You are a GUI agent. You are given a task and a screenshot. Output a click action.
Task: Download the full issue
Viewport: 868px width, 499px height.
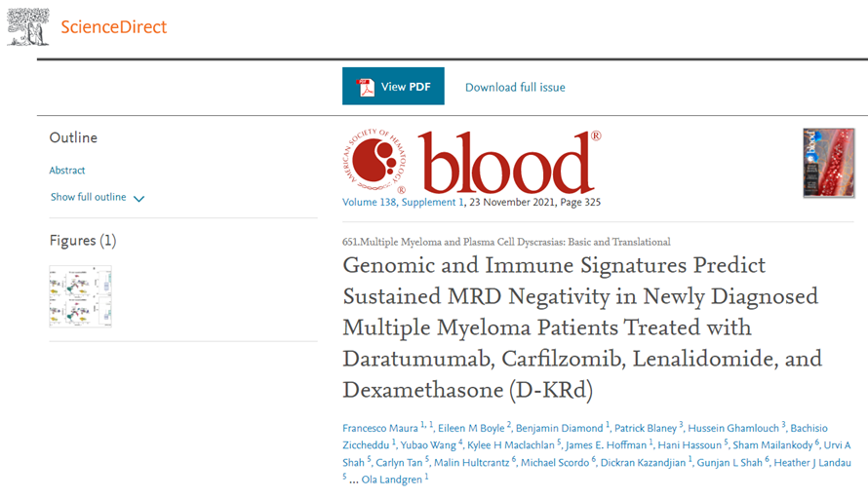[x=515, y=87]
